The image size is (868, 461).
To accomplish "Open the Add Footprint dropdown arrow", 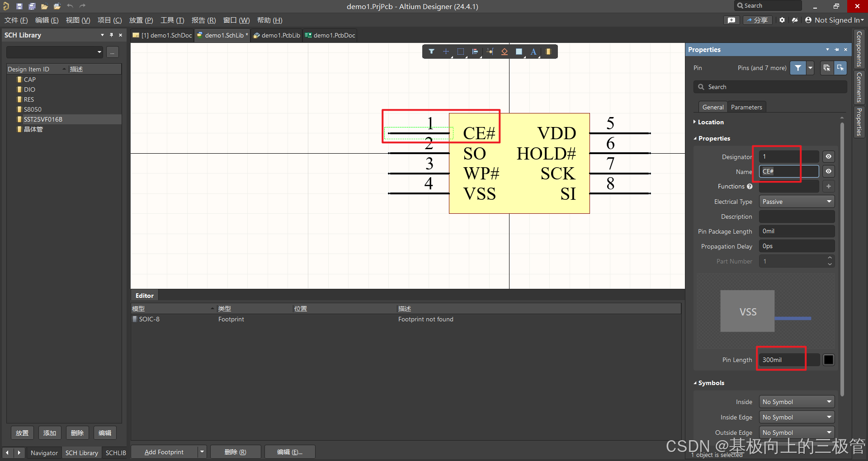I will click(x=202, y=452).
